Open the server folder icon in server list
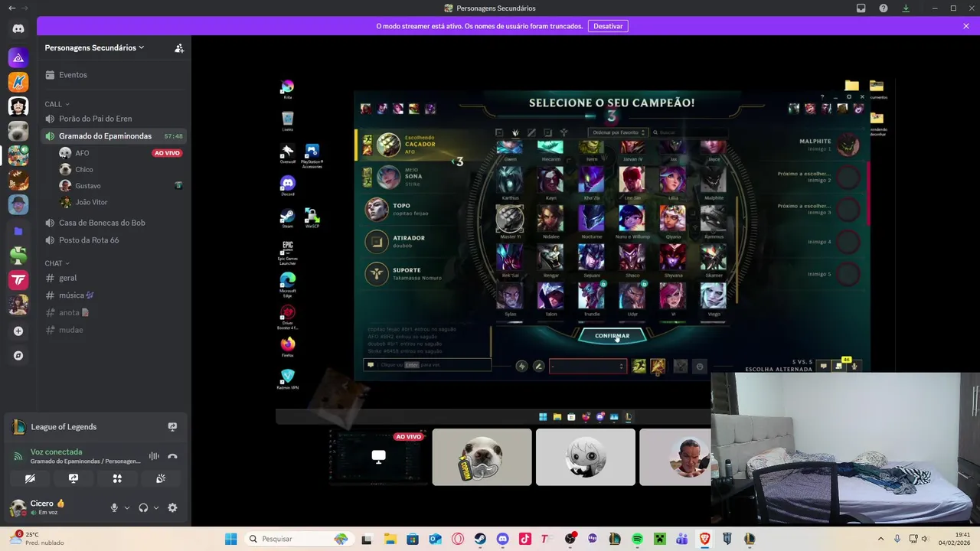 (x=18, y=230)
